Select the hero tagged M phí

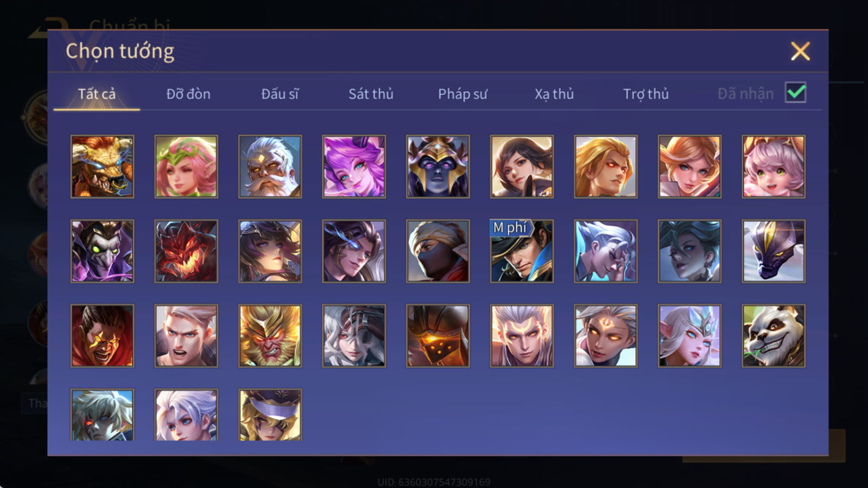(522, 251)
